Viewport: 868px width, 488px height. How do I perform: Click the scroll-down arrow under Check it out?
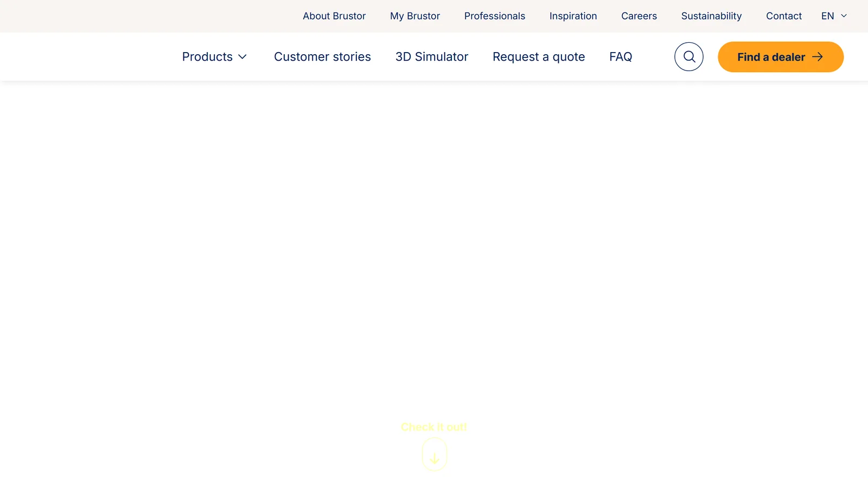435,454
